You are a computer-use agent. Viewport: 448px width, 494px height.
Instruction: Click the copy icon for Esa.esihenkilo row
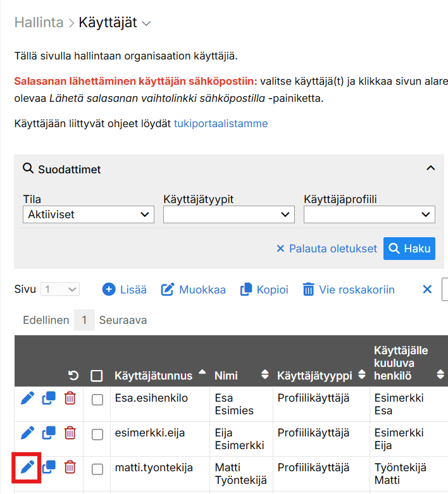coord(49,398)
